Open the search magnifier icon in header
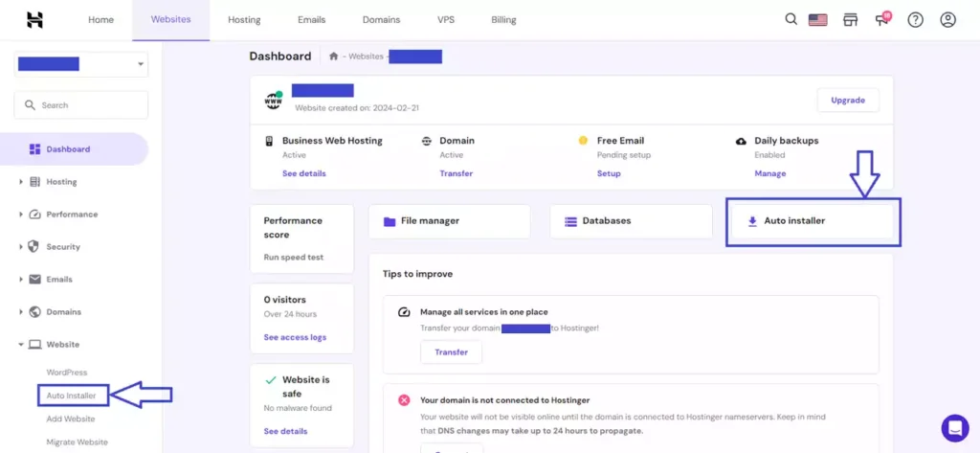The width and height of the screenshot is (980, 453). [791, 19]
